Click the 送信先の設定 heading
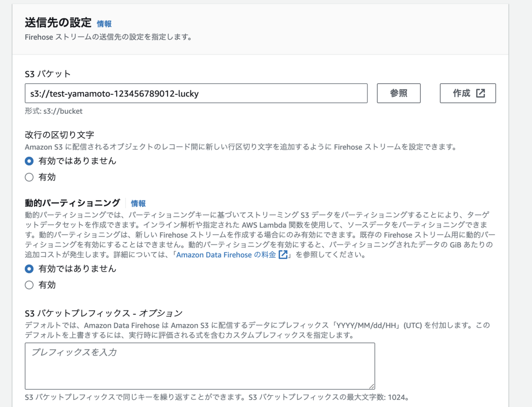Image resolution: width=532 pixels, height=407 pixels. [58, 23]
